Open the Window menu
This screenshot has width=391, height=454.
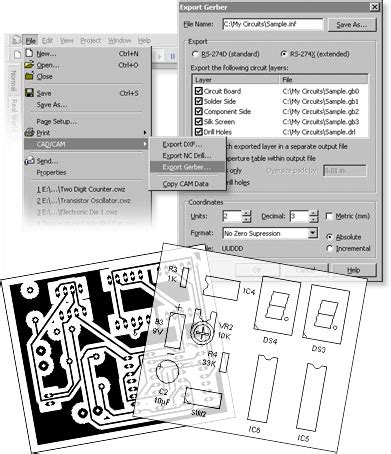point(119,41)
